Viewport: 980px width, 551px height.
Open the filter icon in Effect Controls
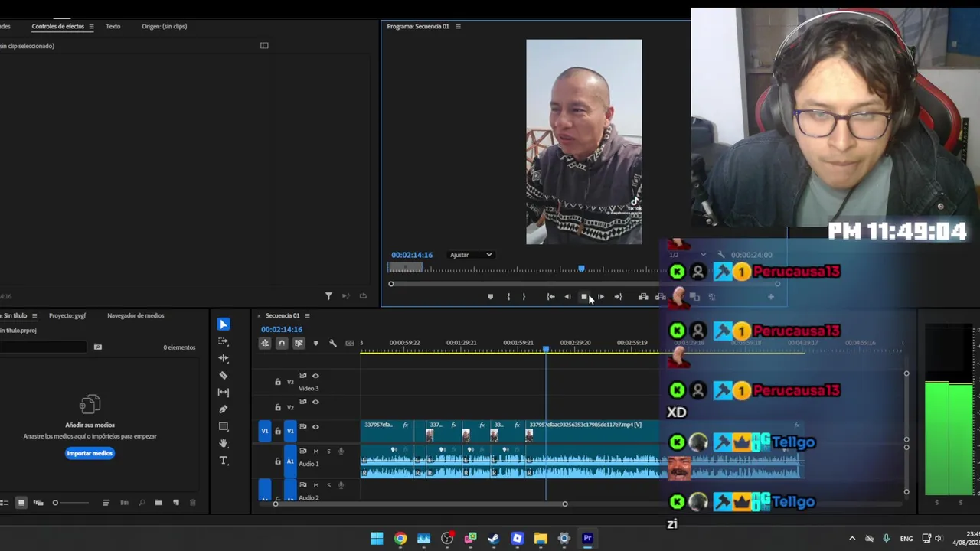point(328,296)
